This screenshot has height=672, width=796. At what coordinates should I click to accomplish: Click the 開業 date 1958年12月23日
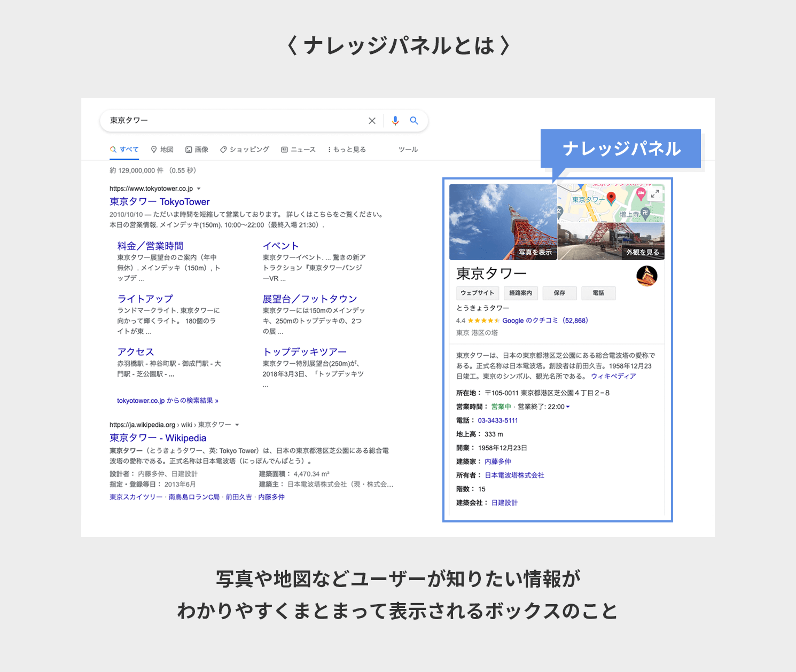[503, 448]
